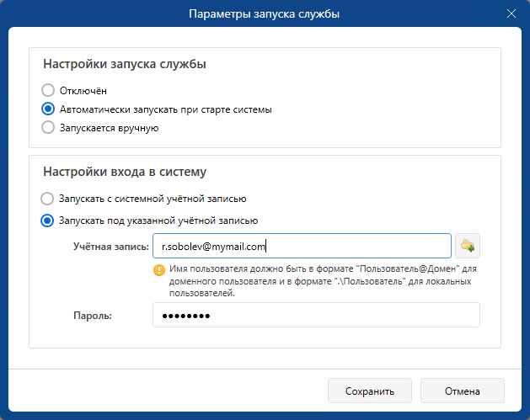Select the Отключён radio button
The image size is (530, 420).
tap(48, 91)
